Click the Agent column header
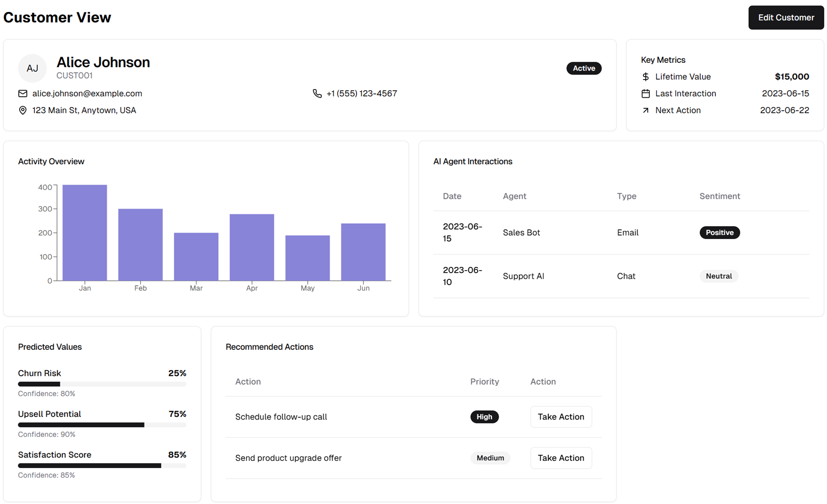This screenshot has height=504, width=827. (514, 196)
